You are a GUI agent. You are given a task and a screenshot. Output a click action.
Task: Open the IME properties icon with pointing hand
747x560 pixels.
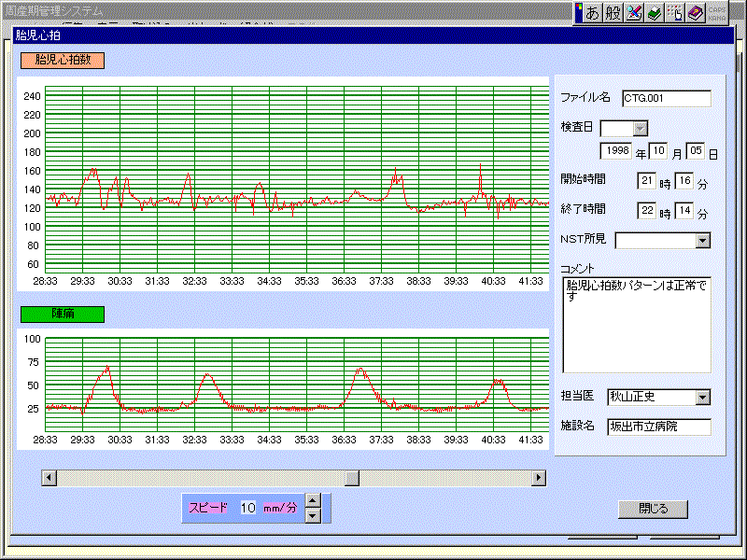[675, 13]
